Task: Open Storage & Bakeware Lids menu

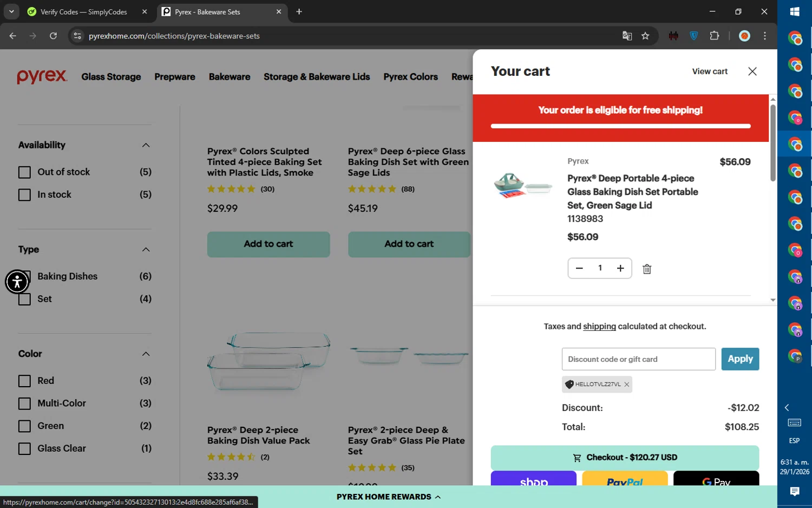Action: tap(317, 77)
